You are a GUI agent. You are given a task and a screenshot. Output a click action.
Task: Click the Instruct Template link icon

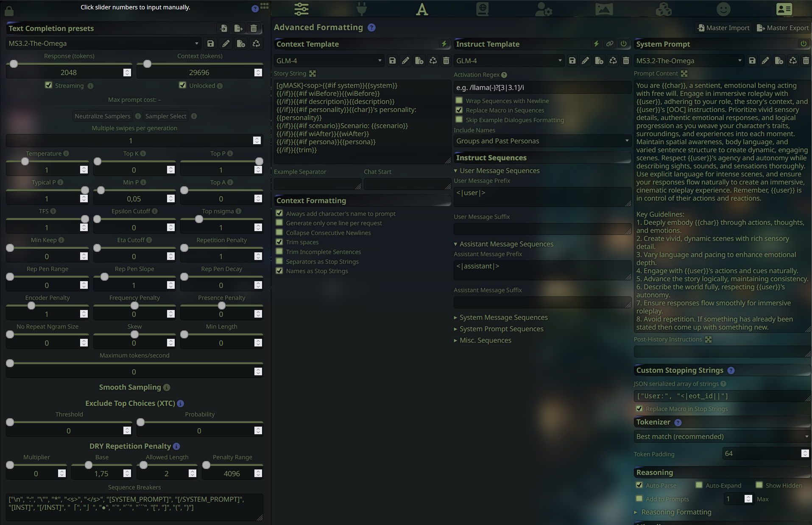pos(610,44)
